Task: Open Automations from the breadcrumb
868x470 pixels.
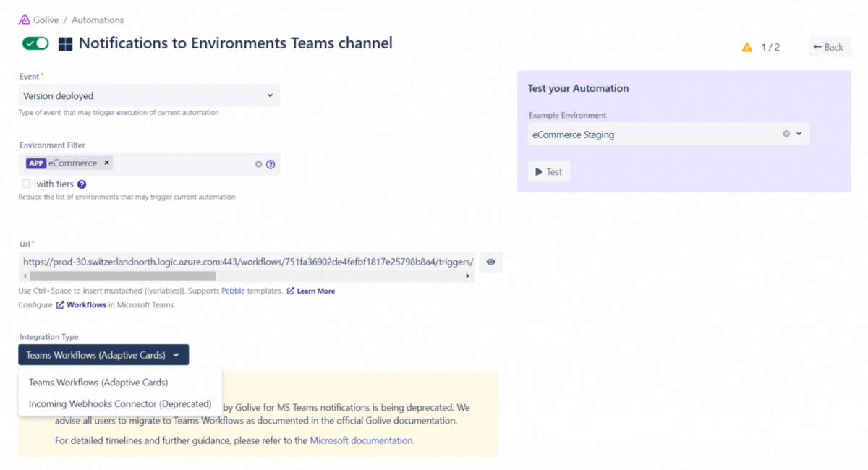Action: pos(98,20)
